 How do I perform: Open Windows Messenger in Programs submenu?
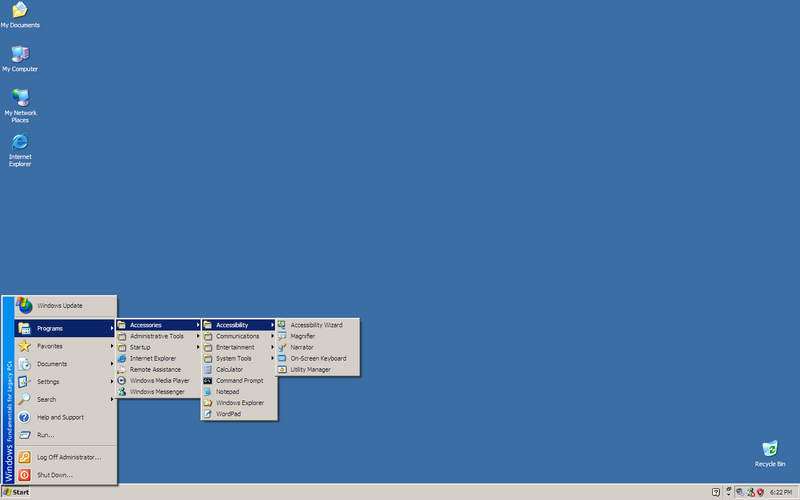(158, 392)
